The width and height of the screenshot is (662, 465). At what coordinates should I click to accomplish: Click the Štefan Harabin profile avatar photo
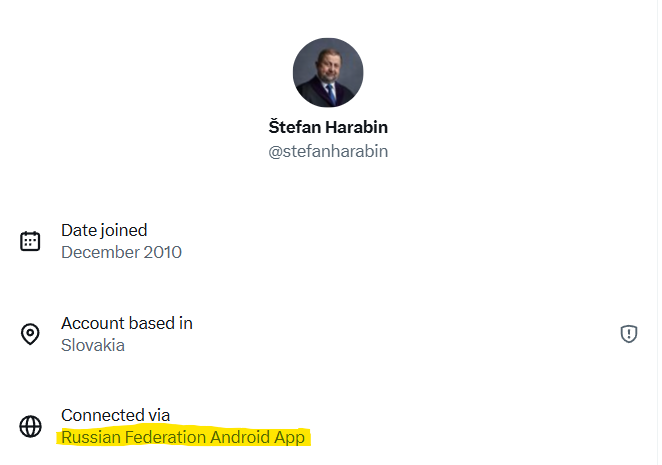(328, 73)
